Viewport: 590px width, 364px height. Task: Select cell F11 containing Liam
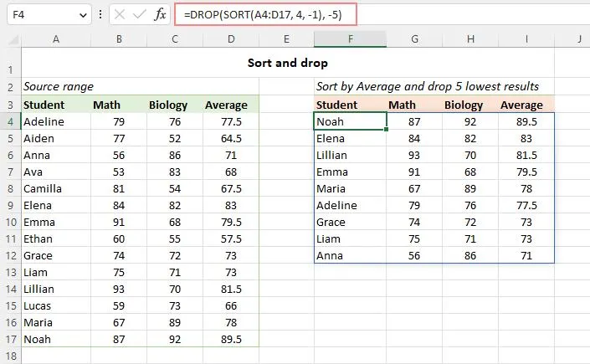(x=351, y=238)
